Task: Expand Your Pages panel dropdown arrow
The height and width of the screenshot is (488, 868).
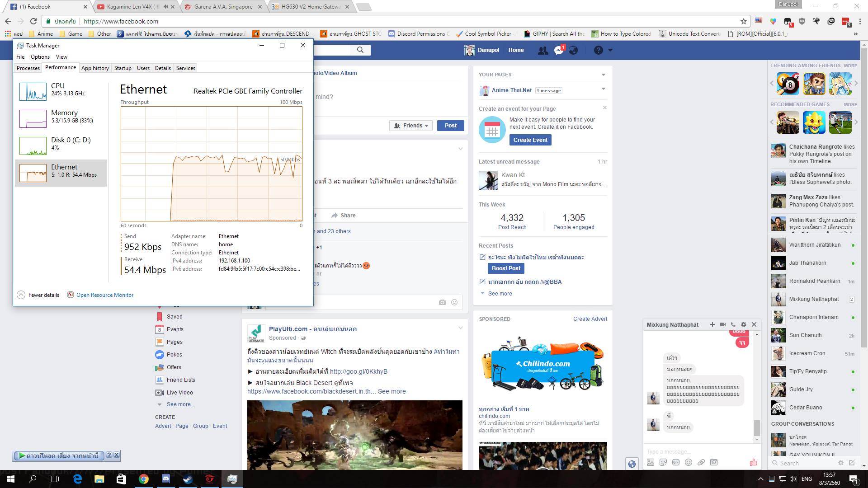Action: click(x=603, y=75)
